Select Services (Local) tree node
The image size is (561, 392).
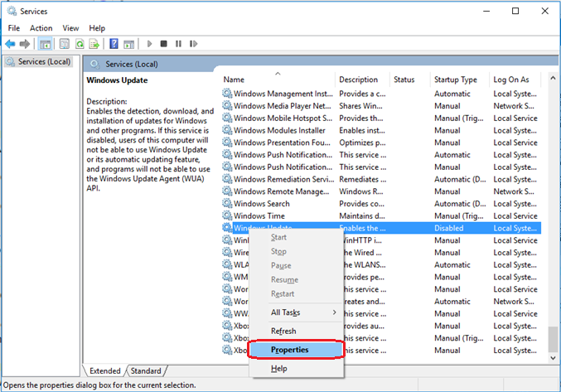(38, 62)
